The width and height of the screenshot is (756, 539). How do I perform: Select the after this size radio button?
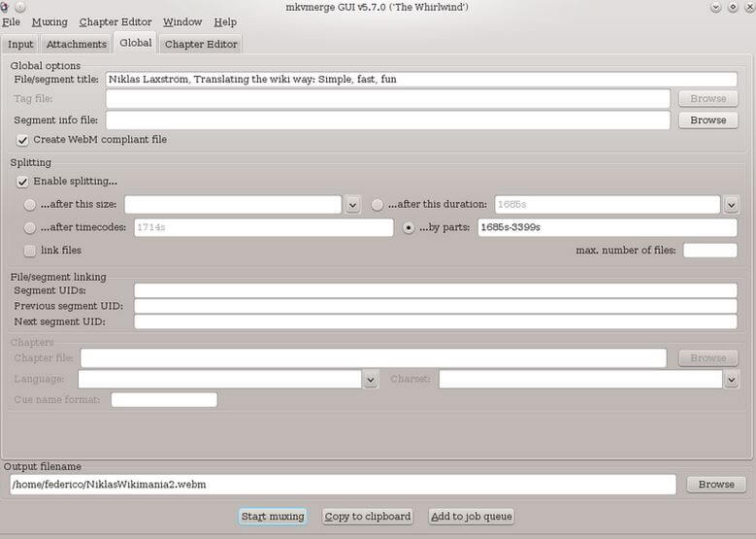tap(30, 205)
